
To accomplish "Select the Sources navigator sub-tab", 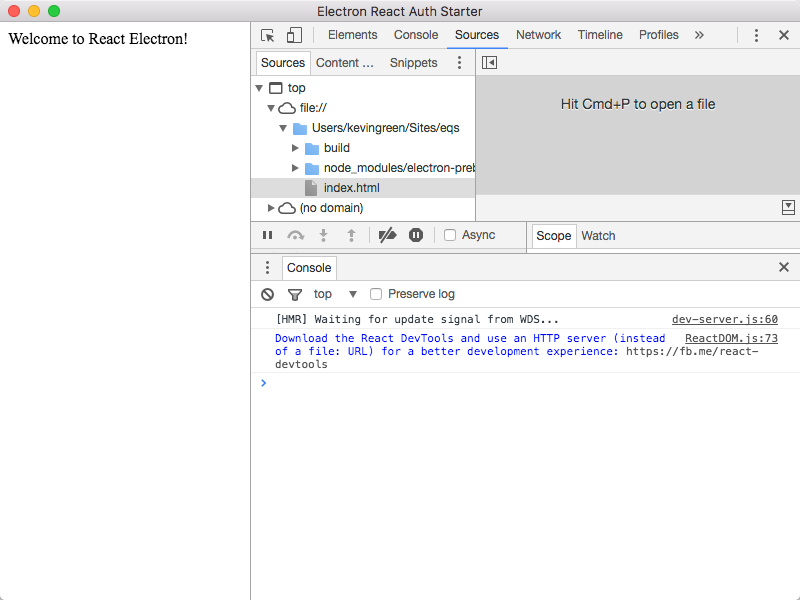I will point(283,63).
